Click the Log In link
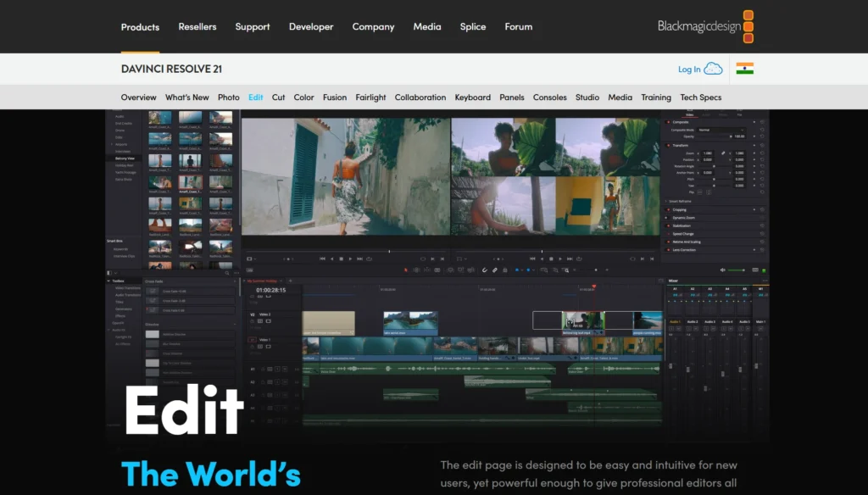 (x=689, y=70)
